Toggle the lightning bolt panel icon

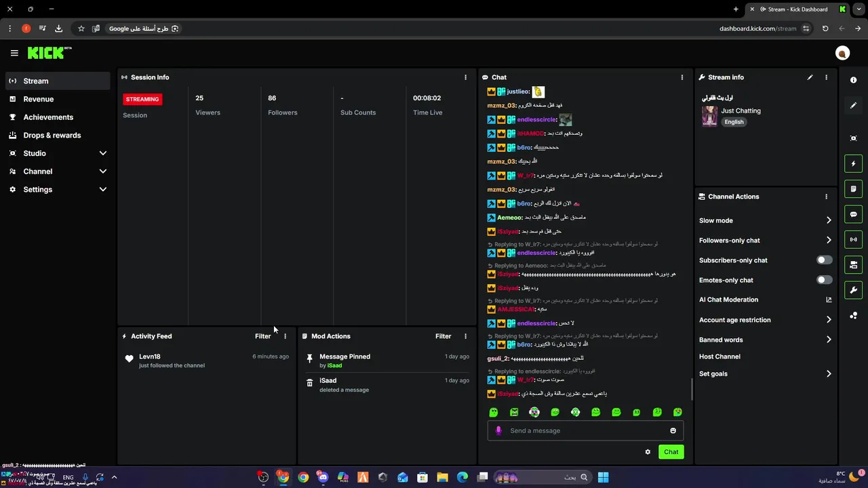853,163
